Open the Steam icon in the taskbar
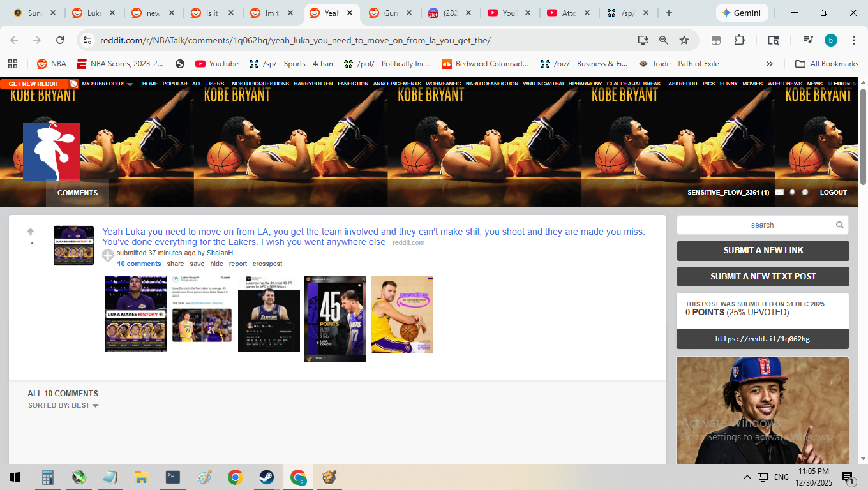 pyautogui.click(x=267, y=477)
